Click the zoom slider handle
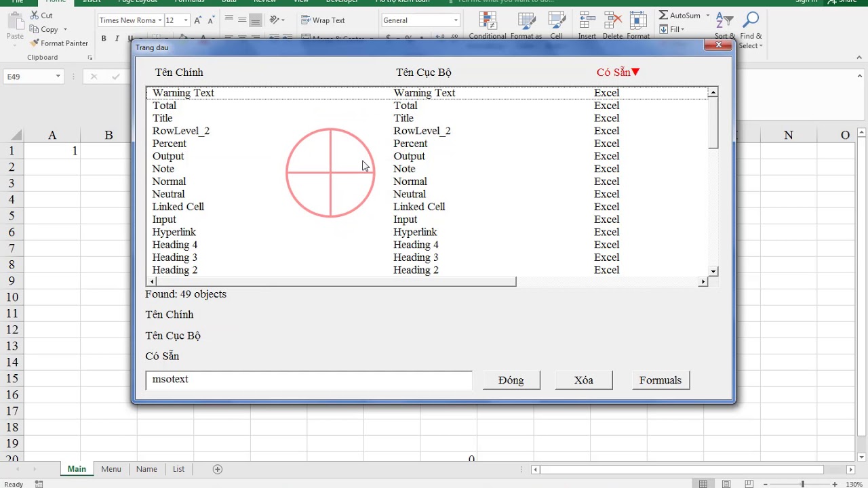The image size is (868, 488). pos(803,484)
